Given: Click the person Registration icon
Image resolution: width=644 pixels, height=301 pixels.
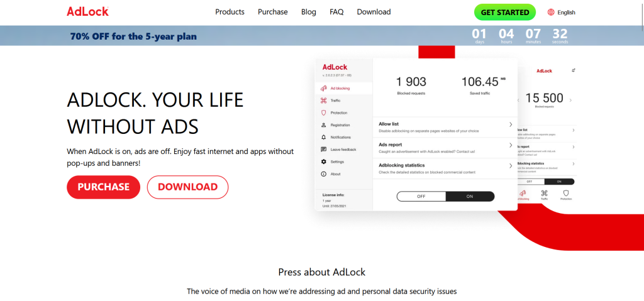Looking at the screenshot, I should click(323, 125).
